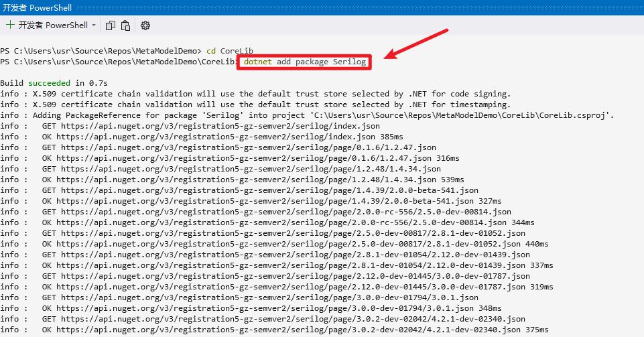Expand the 开发者 PowerShell dropdown arrow

point(94,25)
